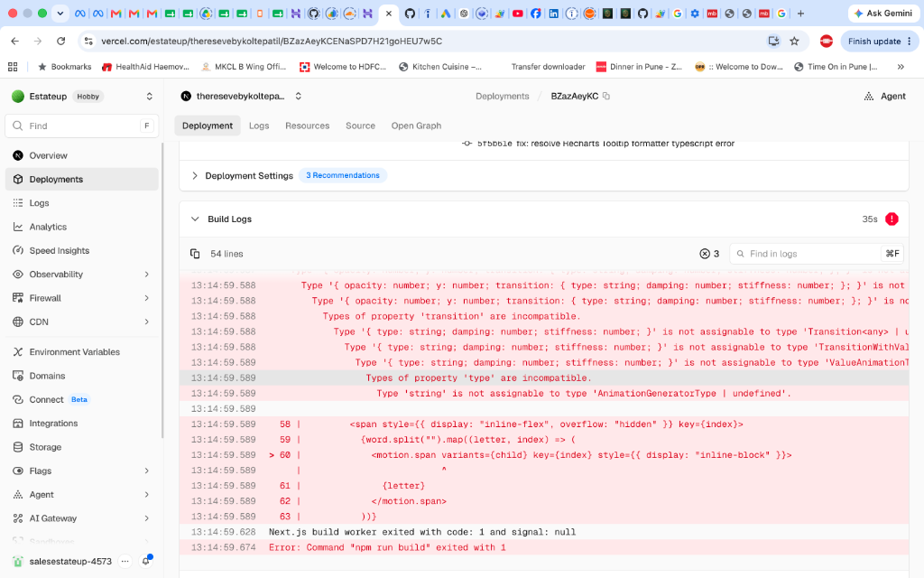Reload the browser page

pyautogui.click(x=60, y=41)
